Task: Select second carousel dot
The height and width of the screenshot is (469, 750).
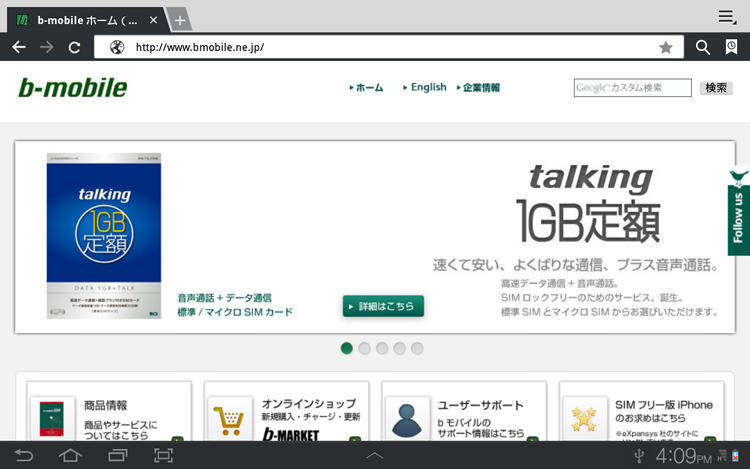Action: click(x=364, y=349)
